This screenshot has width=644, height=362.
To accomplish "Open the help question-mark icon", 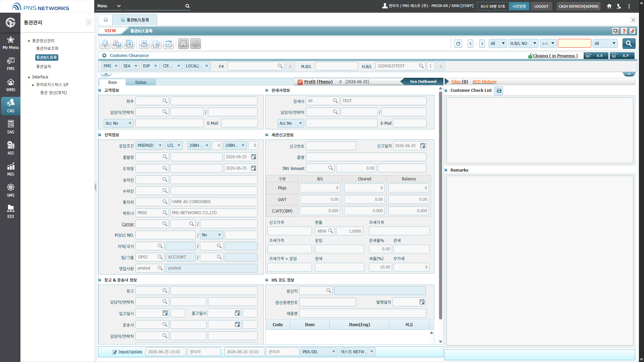I will point(624,31).
